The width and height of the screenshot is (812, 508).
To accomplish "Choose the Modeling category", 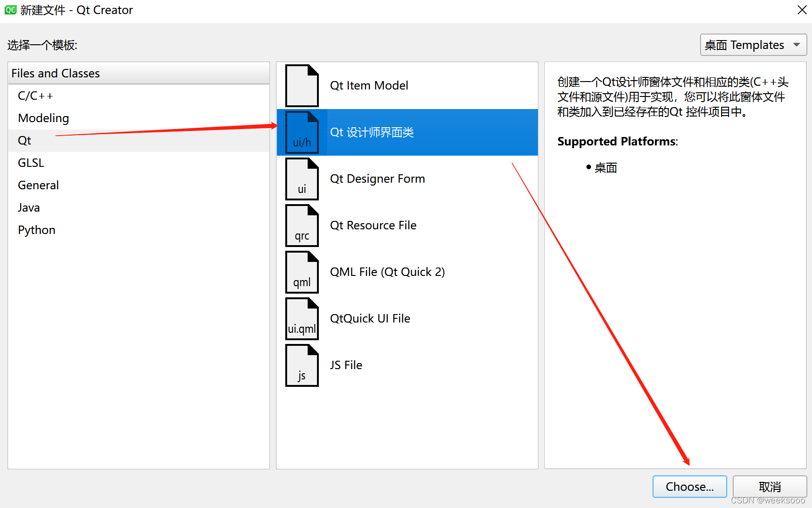I will click(x=139, y=118).
